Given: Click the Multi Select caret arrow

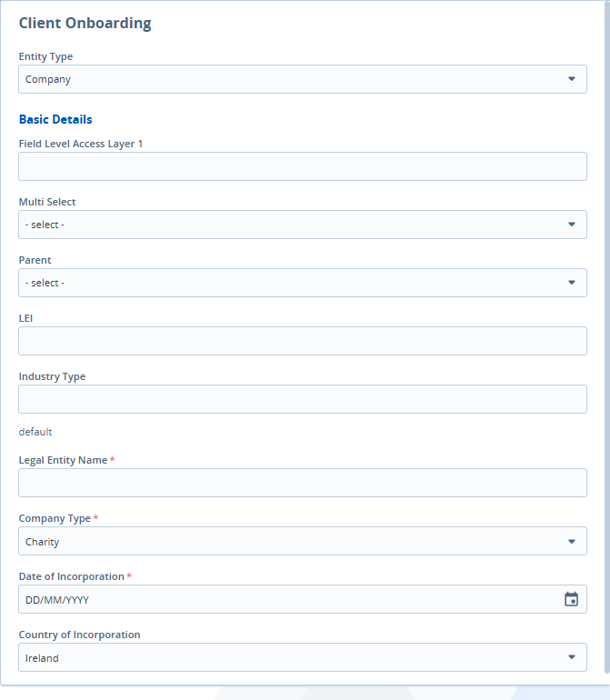Looking at the screenshot, I should 572,225.
